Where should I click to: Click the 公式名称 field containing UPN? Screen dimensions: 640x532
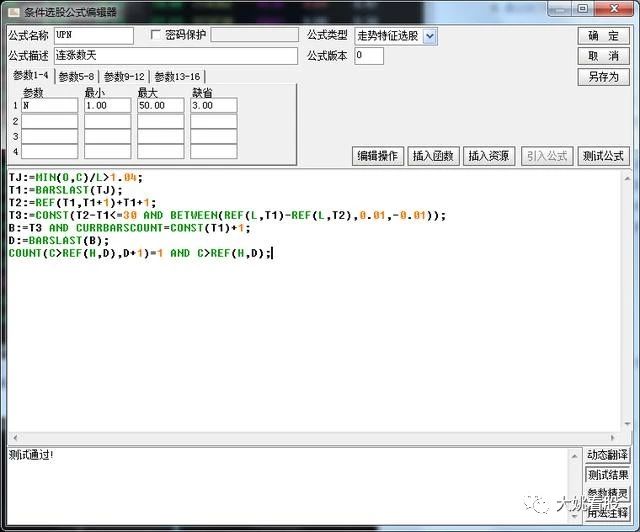93,35
